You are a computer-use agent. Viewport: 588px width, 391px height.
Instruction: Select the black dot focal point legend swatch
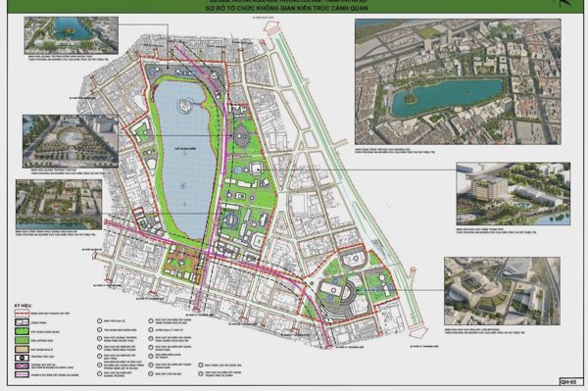click(22, 358)
